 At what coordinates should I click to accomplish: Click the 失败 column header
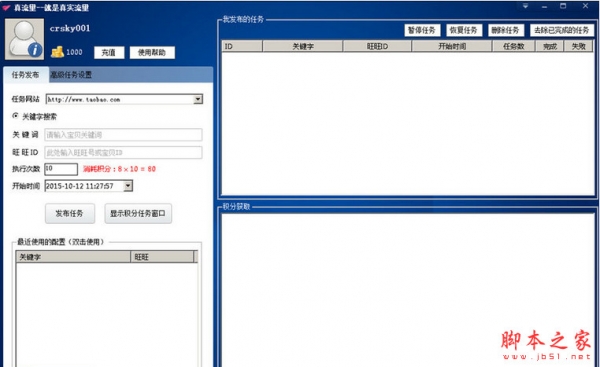click(578, 46)
